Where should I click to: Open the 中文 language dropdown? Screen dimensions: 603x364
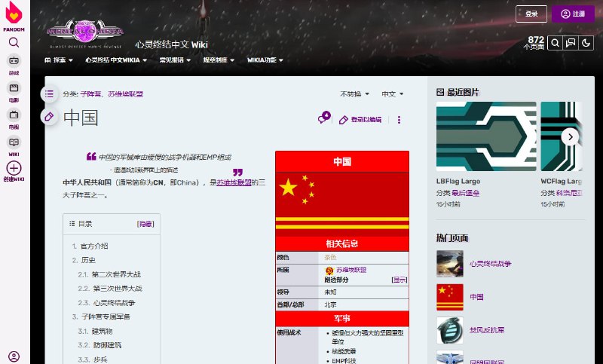pyautogui.click(x=392, y=93)
